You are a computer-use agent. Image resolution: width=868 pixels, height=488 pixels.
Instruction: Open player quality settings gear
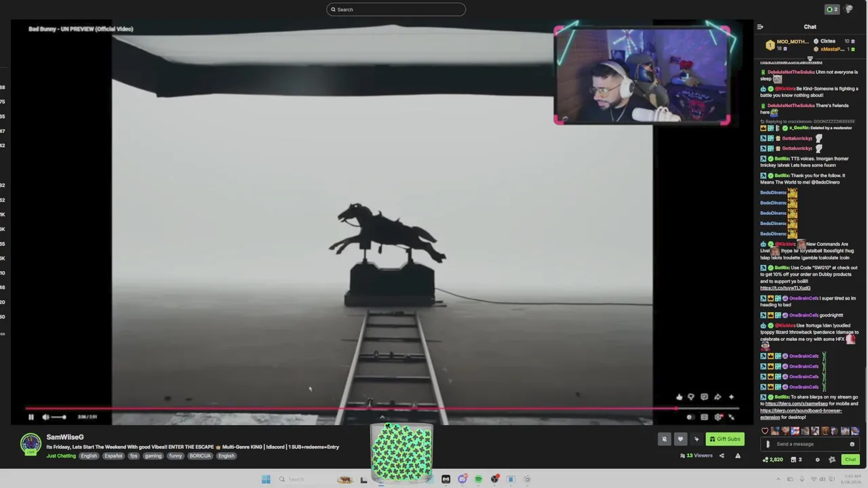click(x=718, y=417)
